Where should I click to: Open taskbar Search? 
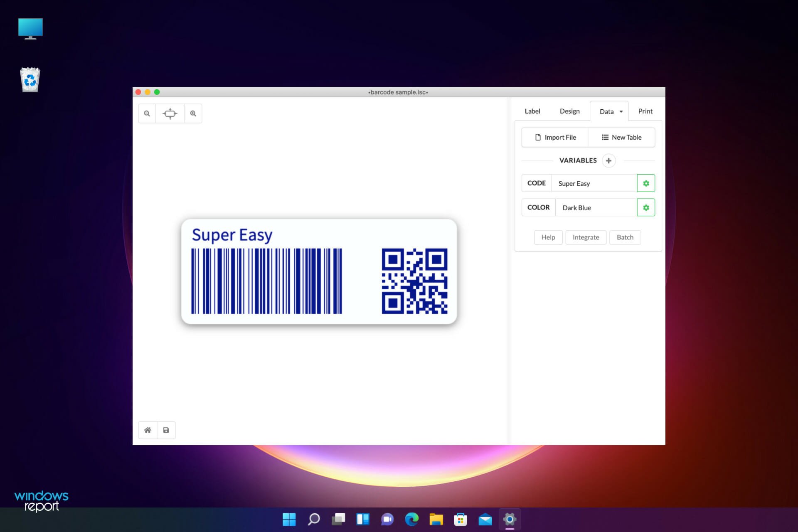coord(314,519)
